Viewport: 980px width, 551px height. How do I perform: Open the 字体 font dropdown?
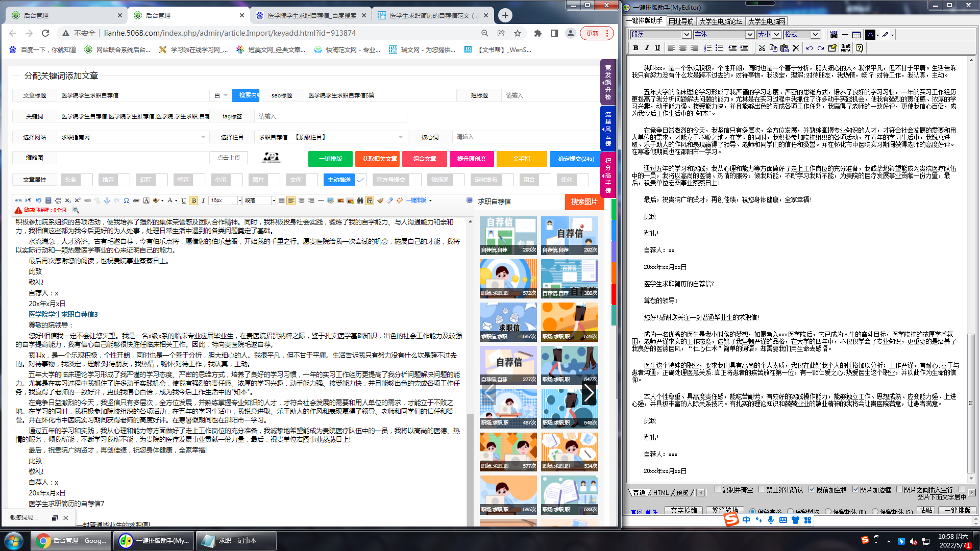pyautogui.click(x=749, y=35)
